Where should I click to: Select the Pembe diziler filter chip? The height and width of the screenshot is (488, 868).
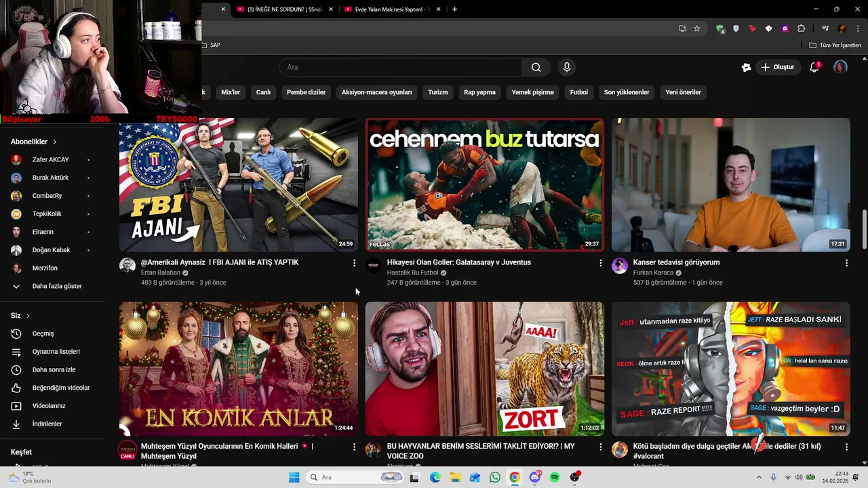point(306,92)
